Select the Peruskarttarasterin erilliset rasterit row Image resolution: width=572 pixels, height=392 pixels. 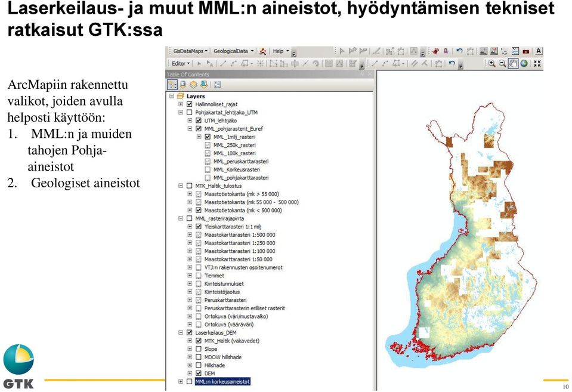tap(245, 308)
